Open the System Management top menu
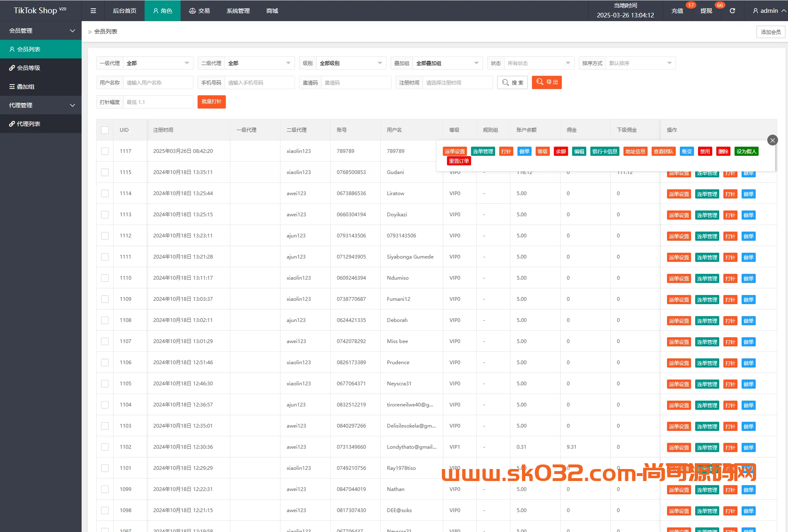788x532 pixels. tap(238, 11)
